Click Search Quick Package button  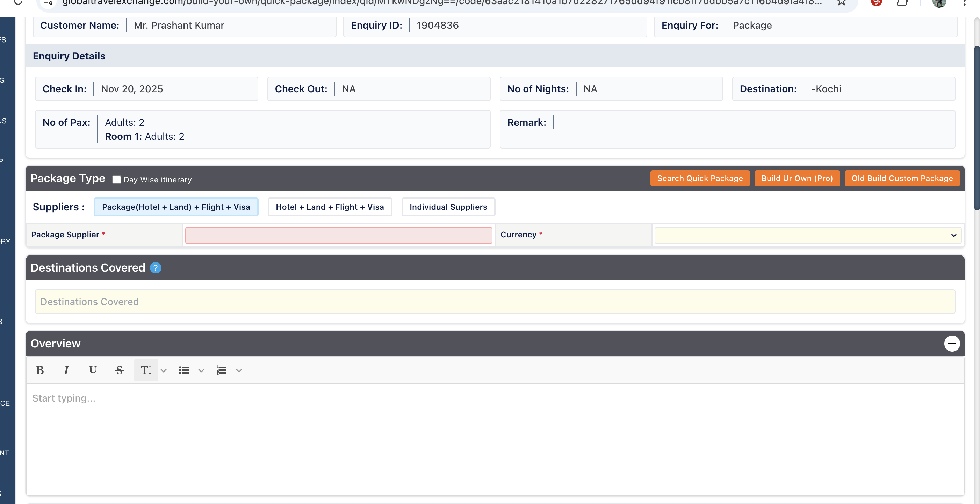coord(700,178)
